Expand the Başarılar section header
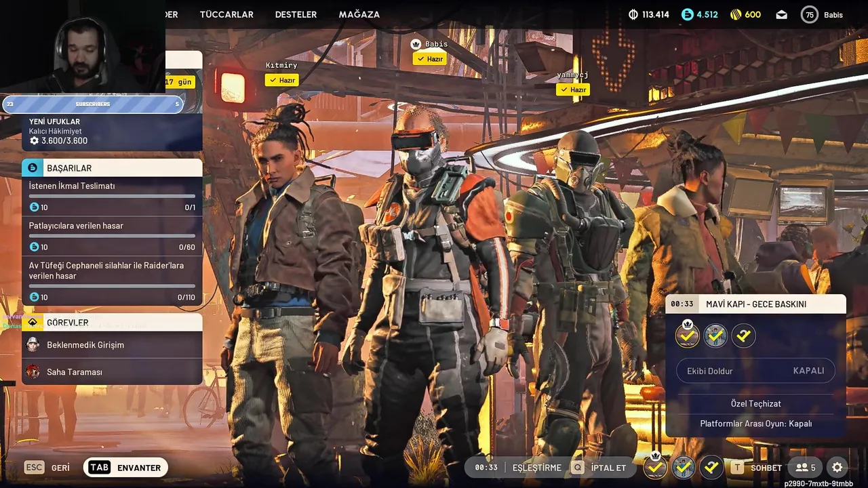The height and width of the screenshot is (488, 868). [x=112, y=167]
